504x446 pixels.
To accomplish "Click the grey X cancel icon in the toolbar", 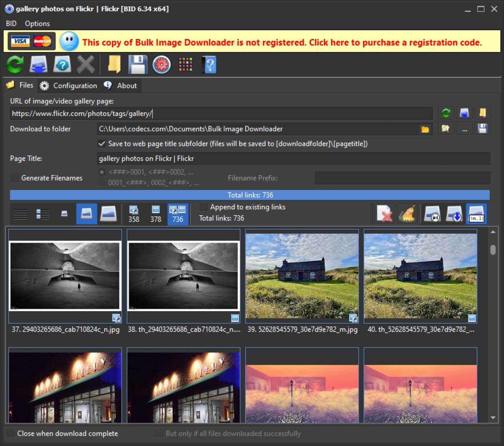I will tap(86, 64).
